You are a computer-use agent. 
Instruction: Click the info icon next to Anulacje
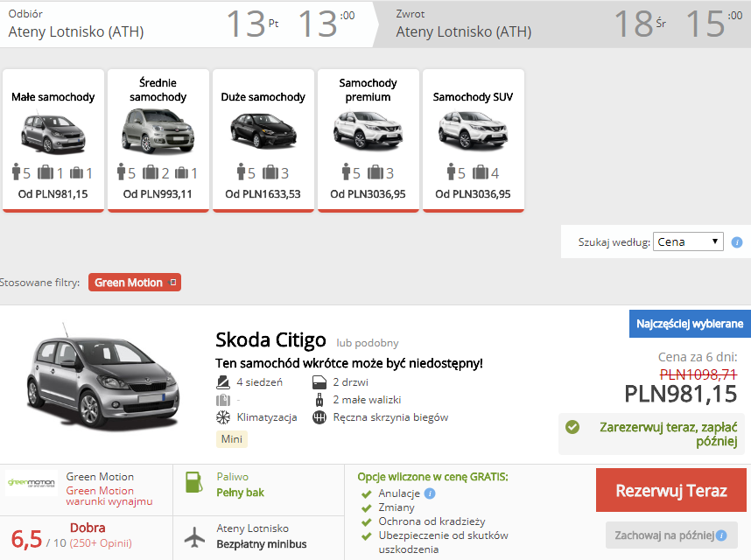430,493
